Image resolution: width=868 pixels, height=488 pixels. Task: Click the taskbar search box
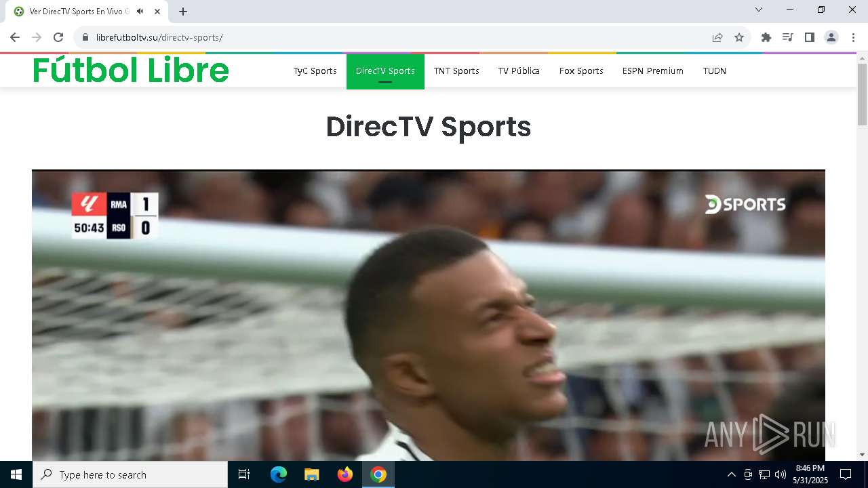pos(130,474)
